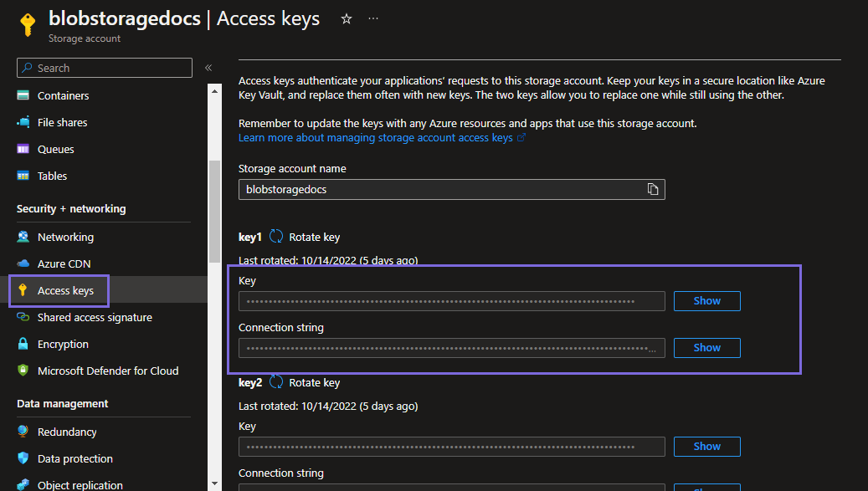Screen dimensions: 868x491
Task: Open Queues in the sidebar
Action: tap(55, 149)
